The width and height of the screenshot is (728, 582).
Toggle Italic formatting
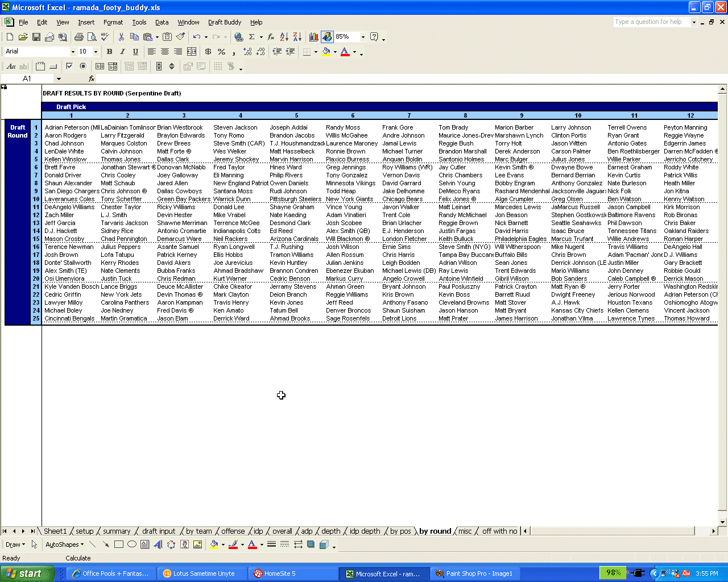coord(122,52)
